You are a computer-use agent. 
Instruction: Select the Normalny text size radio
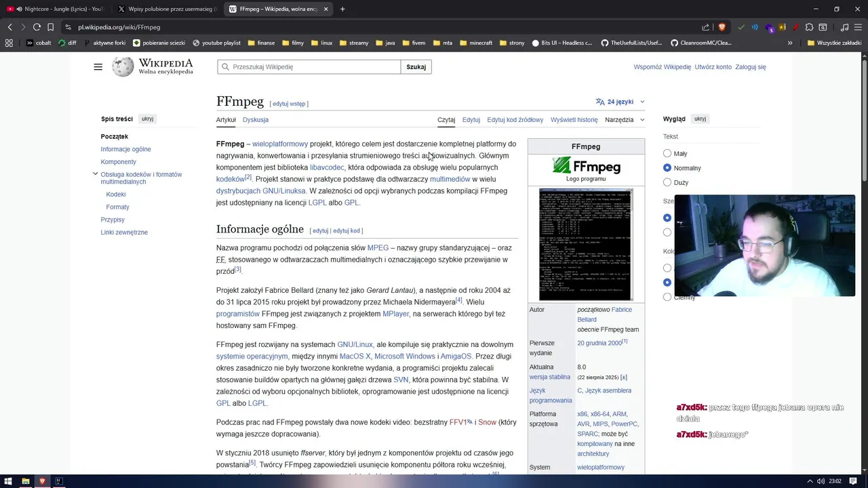667,167
